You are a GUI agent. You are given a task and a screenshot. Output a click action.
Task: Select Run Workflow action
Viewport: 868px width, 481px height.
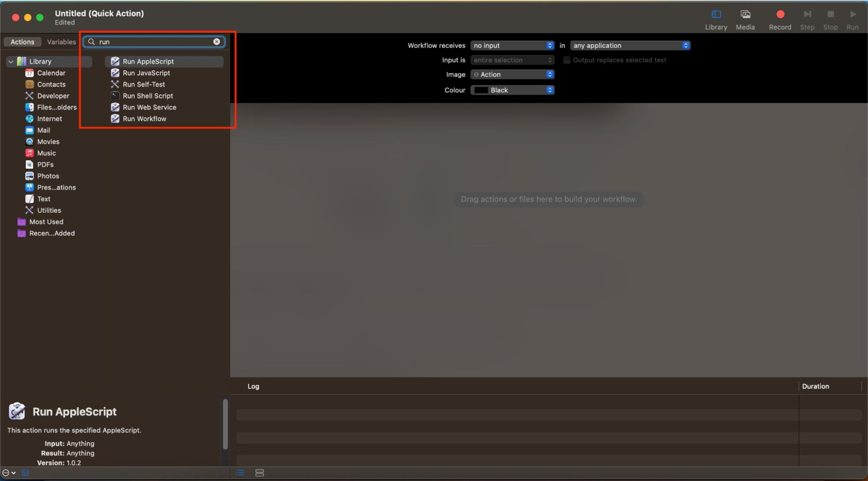pyautogui.click(x=164, y=119)
